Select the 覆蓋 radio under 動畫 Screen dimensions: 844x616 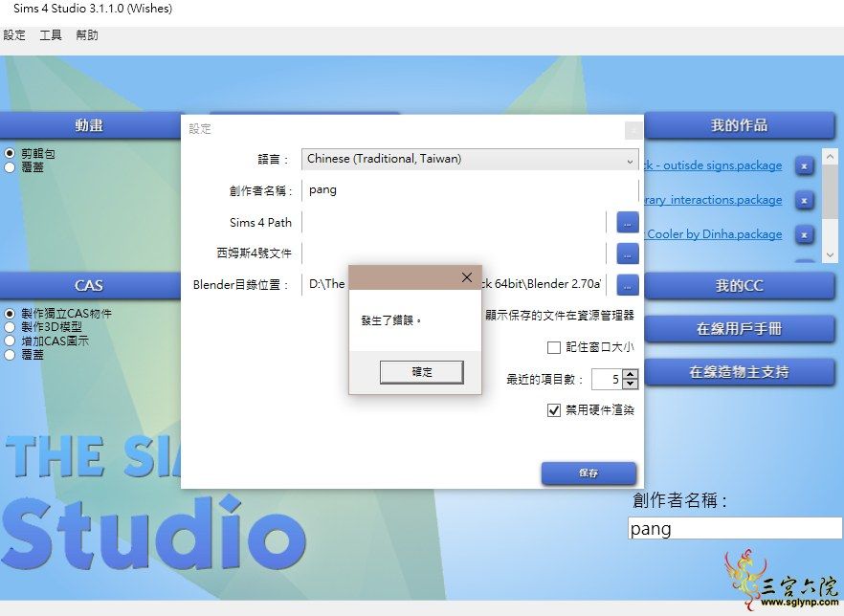10,167
